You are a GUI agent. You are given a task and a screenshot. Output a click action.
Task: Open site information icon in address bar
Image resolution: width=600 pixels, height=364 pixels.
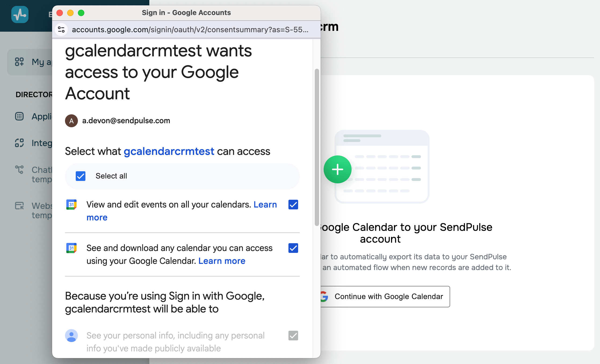click(61, 30)
